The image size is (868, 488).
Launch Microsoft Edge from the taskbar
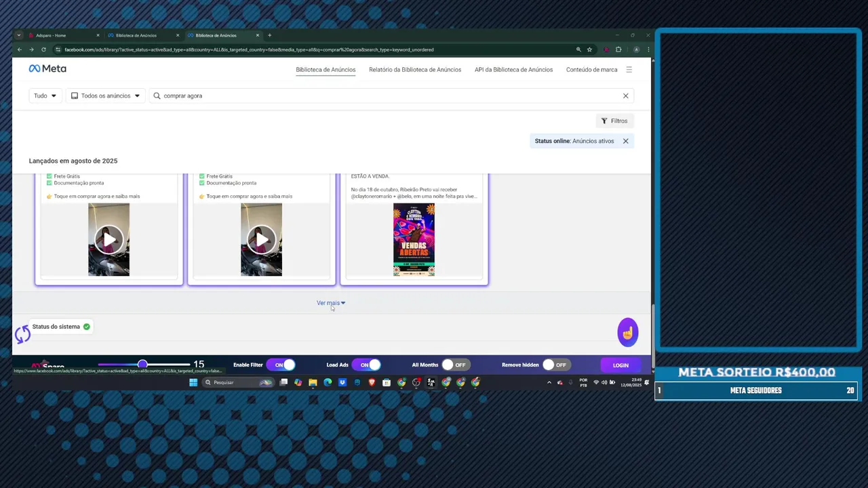328,382
